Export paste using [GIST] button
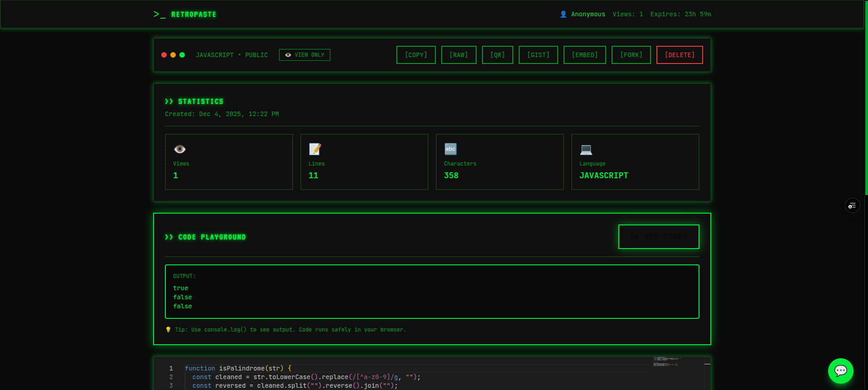The width and height of the screenshot is (868, 390). tap(538, 55)
